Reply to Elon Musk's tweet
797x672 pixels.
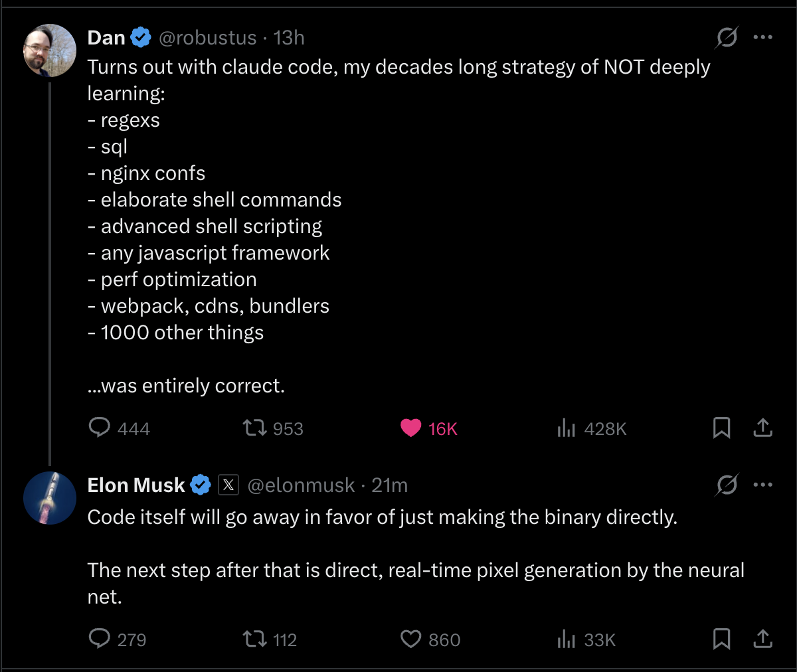click(100, 639)
